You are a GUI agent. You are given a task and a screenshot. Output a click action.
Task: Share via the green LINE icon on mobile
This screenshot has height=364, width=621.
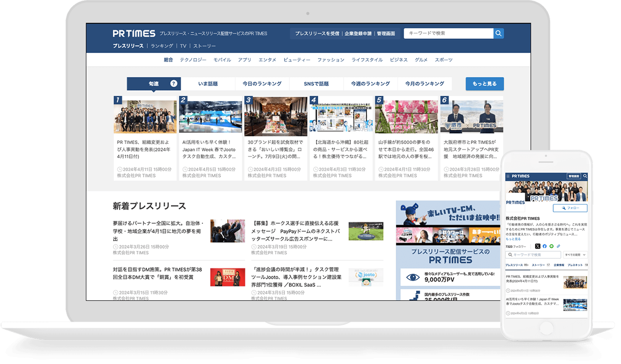[x=551, y=246]
